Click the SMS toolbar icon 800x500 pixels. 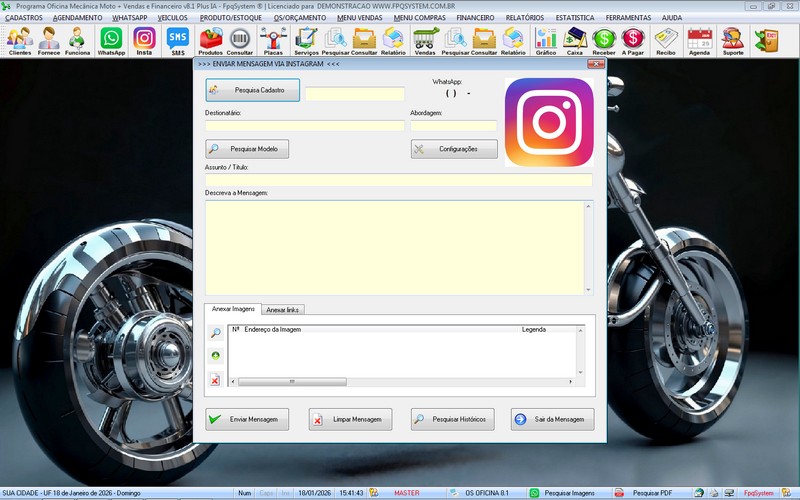[x=178, y=40]
